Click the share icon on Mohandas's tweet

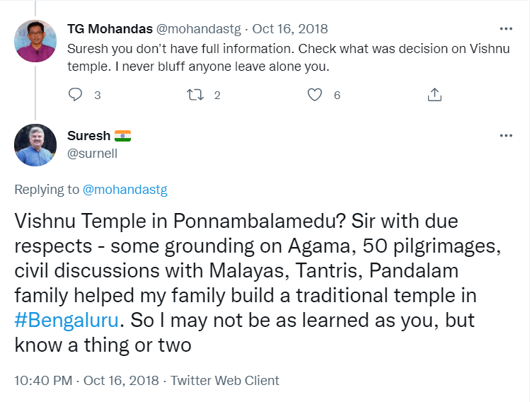click(x=435, y=95)
